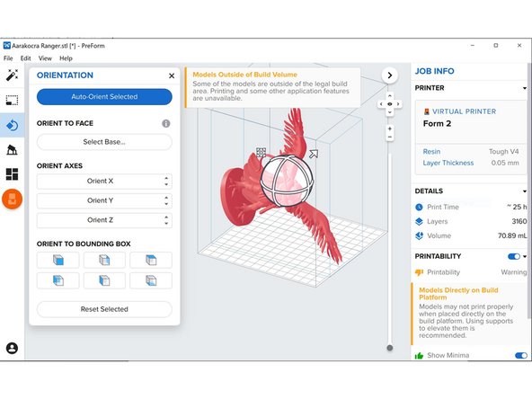Collapse the Printer section arrow
532x399 pixels.
[x=525, y=88]
